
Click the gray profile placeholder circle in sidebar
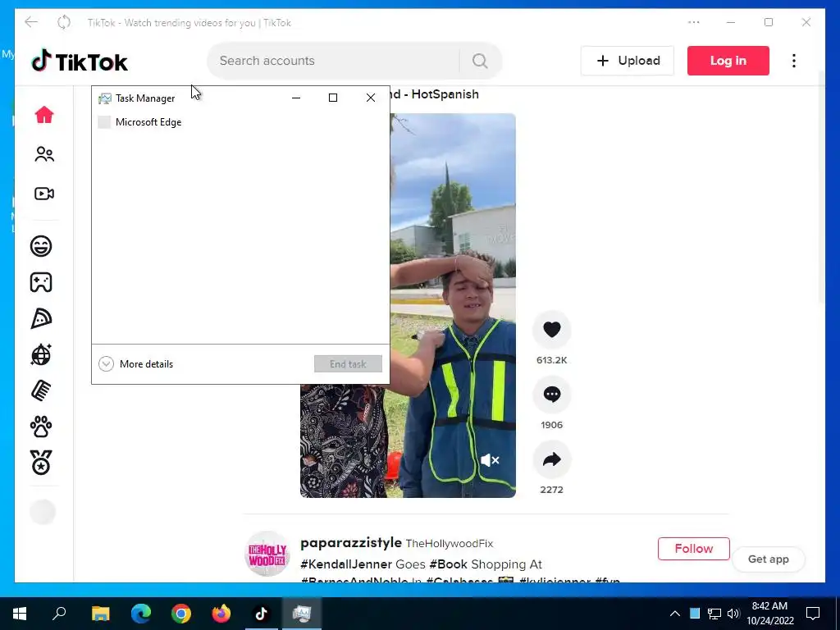coord(43,512)
